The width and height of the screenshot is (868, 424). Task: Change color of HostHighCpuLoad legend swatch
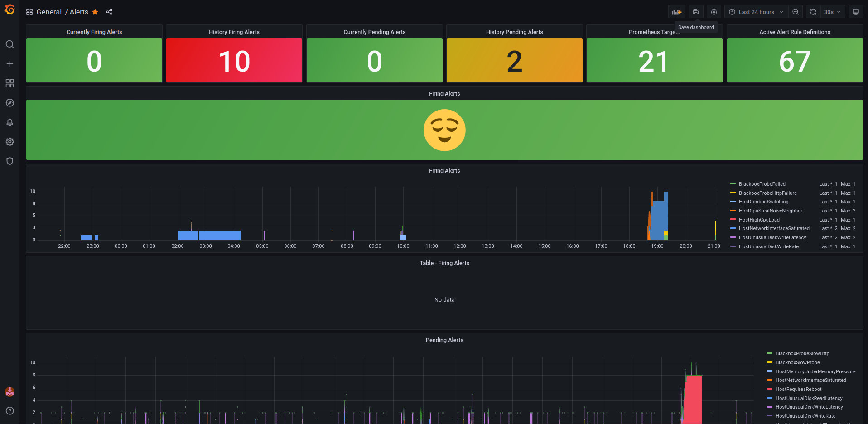(x=733, y=220)
